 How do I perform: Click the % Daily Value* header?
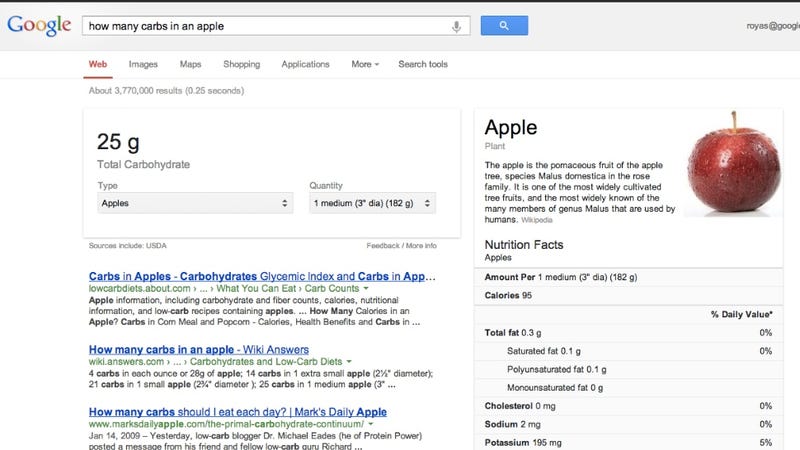pyautogui.click(x=742, y=314)
